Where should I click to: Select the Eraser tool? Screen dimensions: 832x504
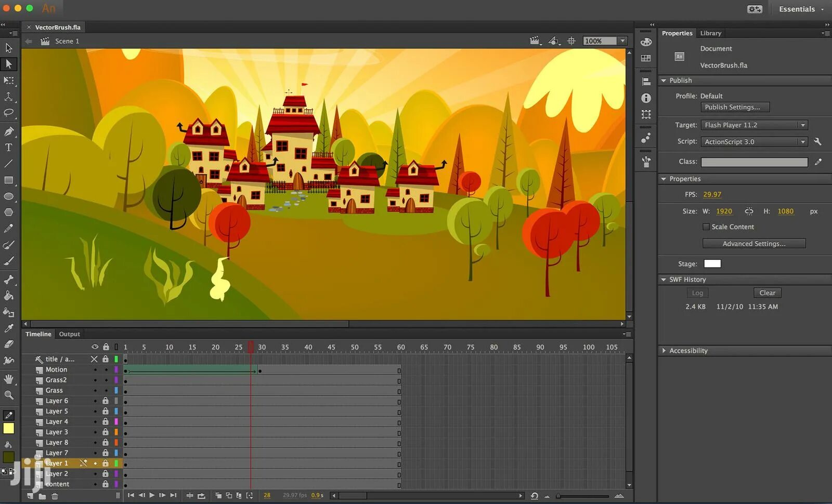tap(9, 344)
